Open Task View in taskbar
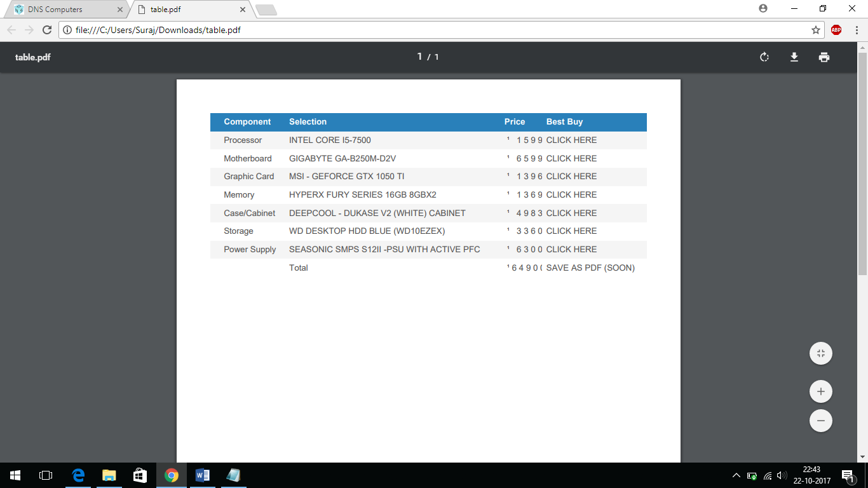Screen dimensions: 868x488 [x=46, y=475]
